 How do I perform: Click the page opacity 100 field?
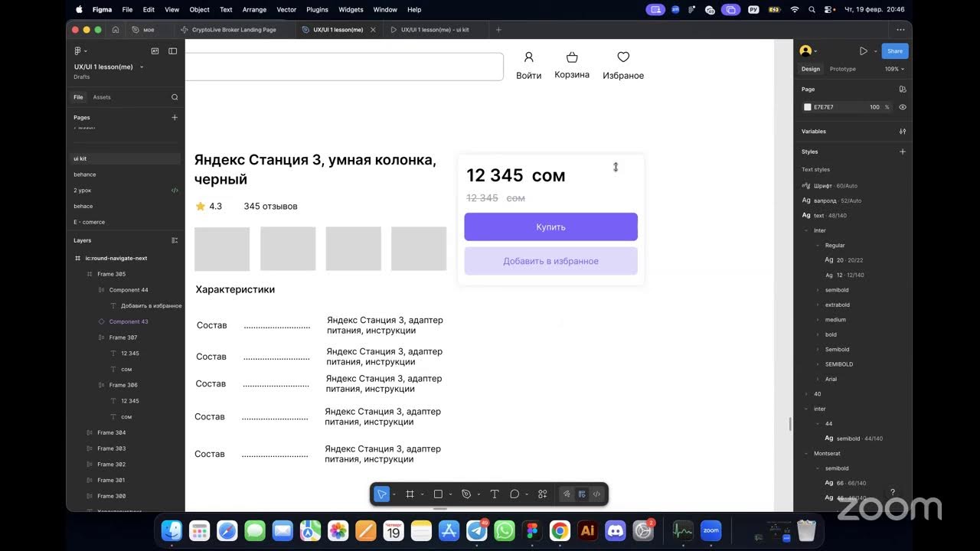click(874, 107)
